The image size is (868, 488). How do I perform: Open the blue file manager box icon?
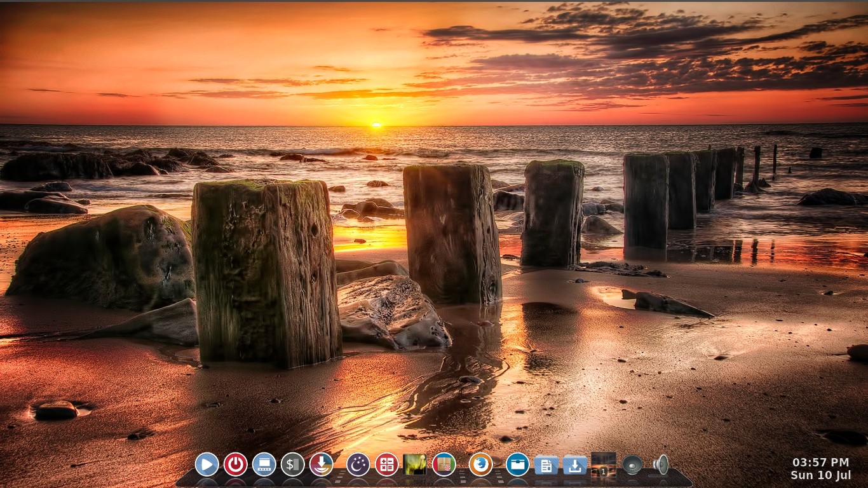click(517, 464)
